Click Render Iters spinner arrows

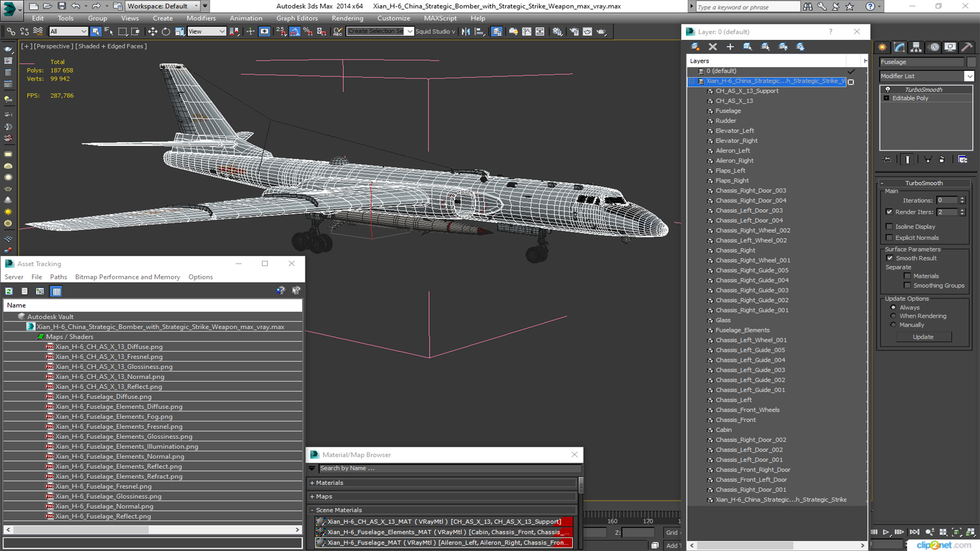coord(962,212)
